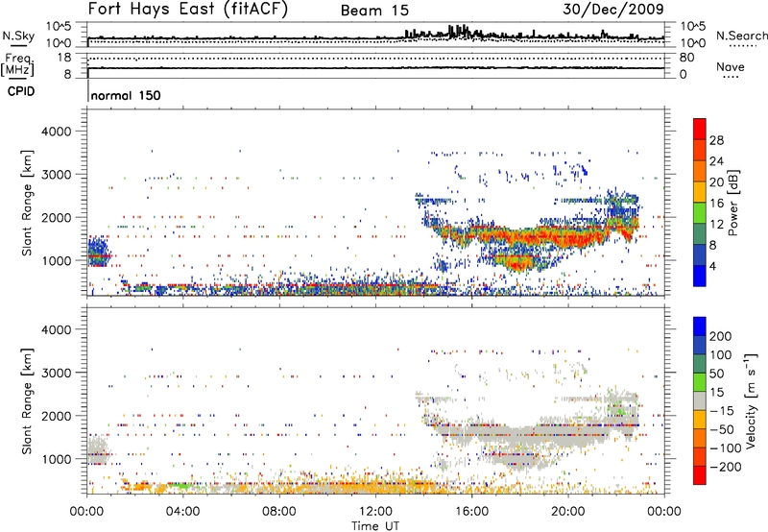Click the 08:00 time tick label
Viewport: 768px width, 532px height.
[x=278, y=512]
